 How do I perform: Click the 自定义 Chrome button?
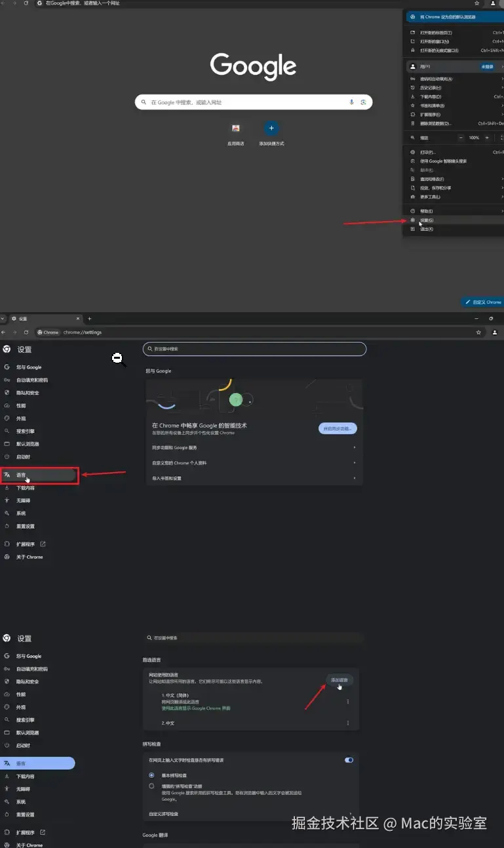[x=482, y=302]
